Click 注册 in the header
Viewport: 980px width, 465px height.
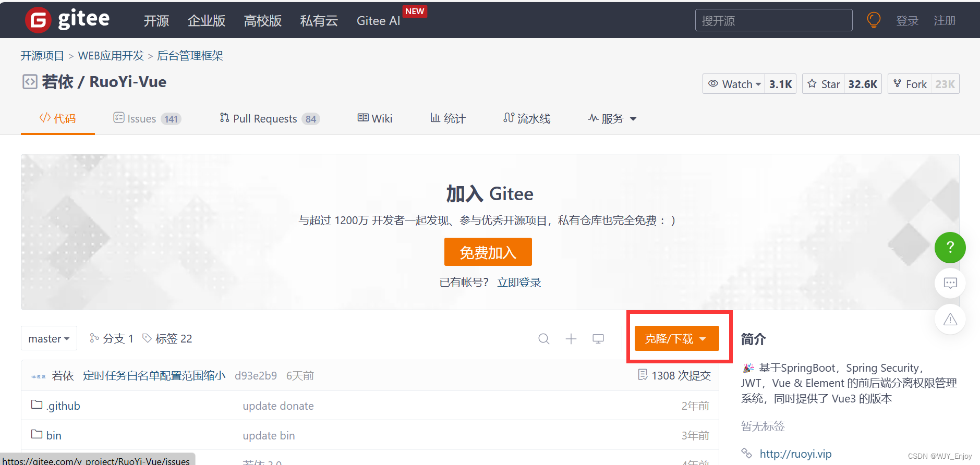pos(945,21)
